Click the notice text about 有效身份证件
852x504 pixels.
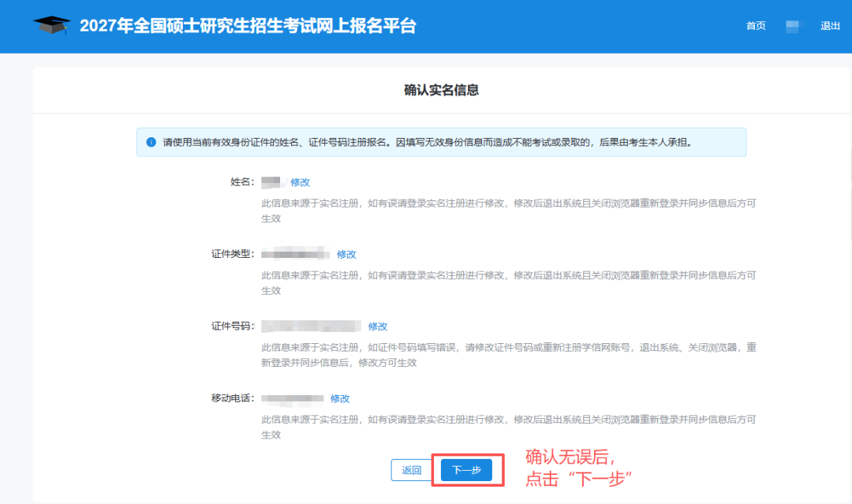[x=428, y=142]
